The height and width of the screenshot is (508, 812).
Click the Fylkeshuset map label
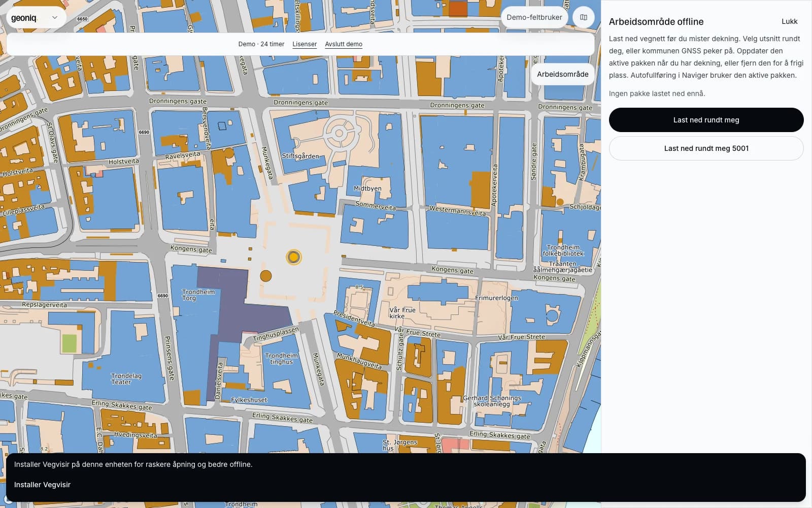(x=249, y=400)
